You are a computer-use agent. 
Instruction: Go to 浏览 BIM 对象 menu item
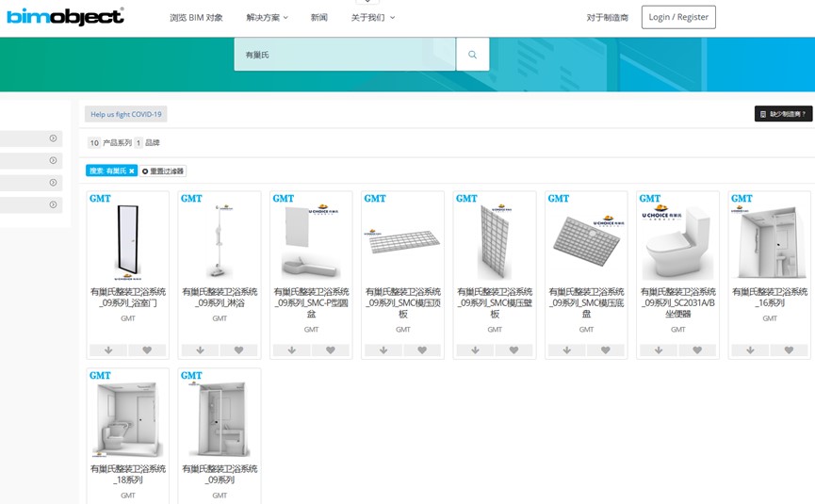pyautogui.click(x=196, y=18)
